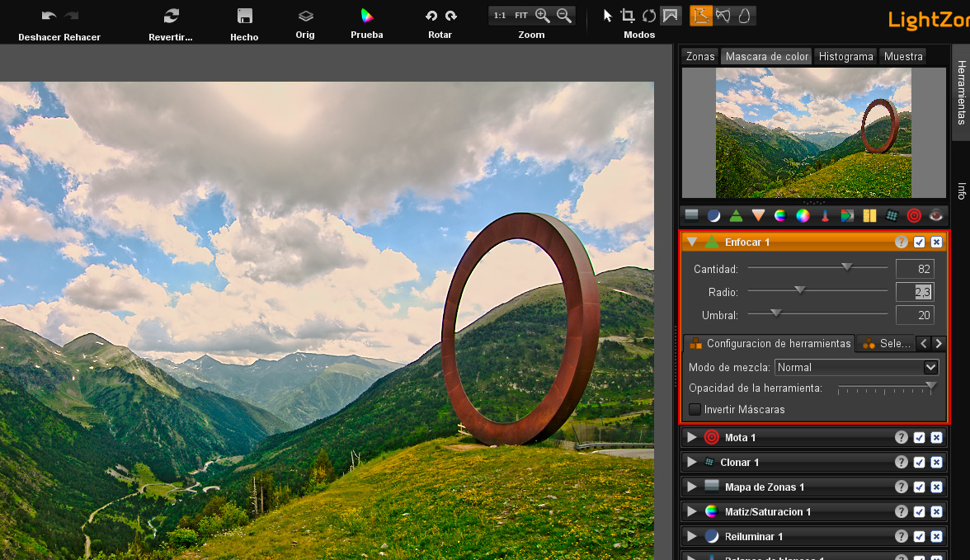Add a red-eye correction tool

coord(935,214)
